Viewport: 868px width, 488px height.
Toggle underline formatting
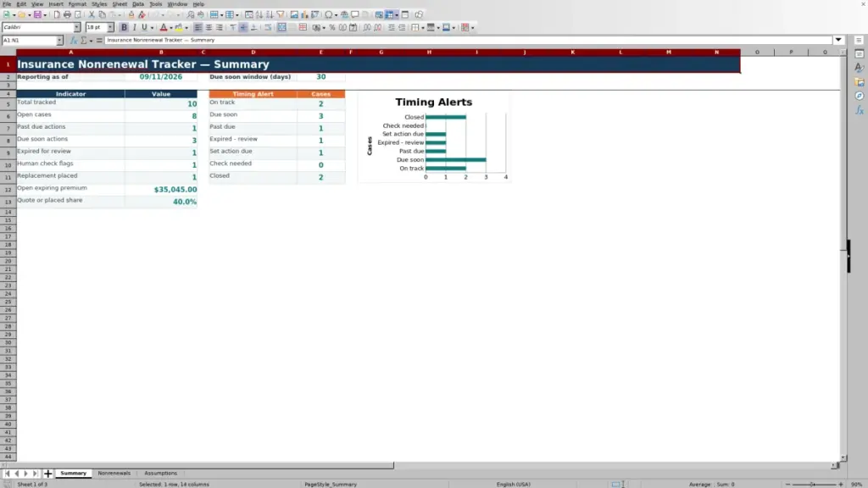point(144,27)
